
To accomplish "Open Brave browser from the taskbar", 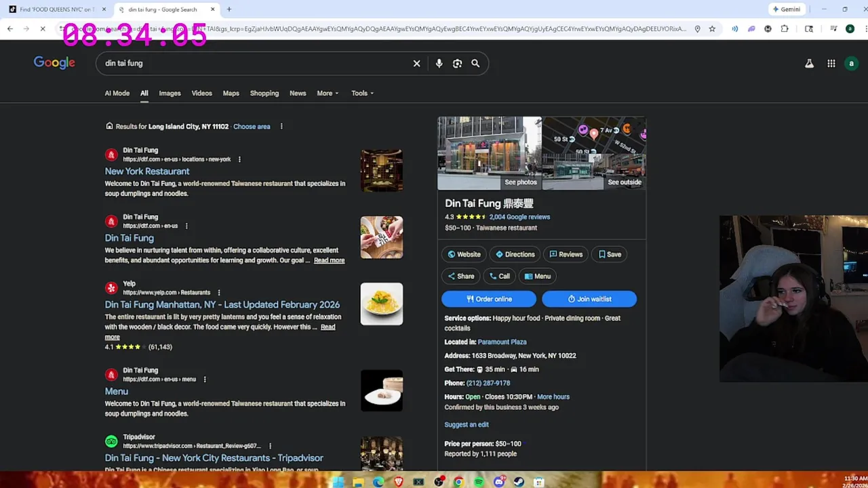I will [x=398, y=482].
